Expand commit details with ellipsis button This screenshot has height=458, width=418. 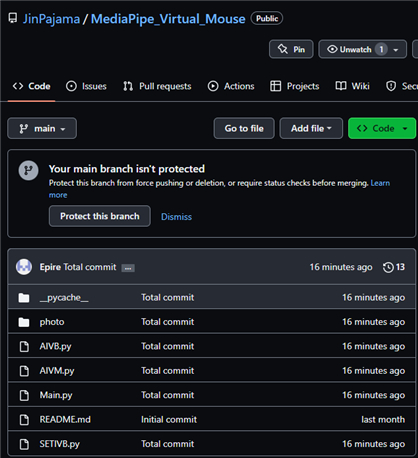[128, 268]
